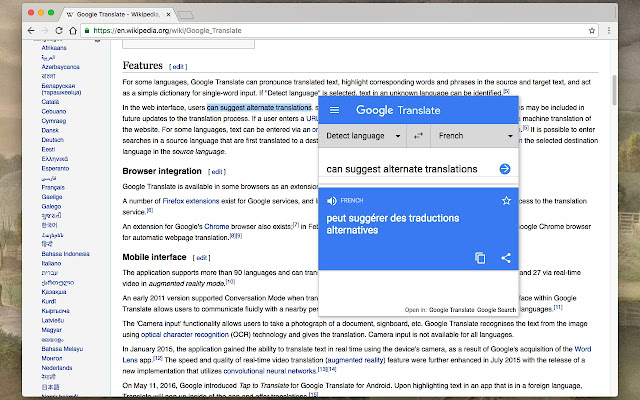Open the French target language dropdown
The image size is (640, 400).
coord(475,136)
